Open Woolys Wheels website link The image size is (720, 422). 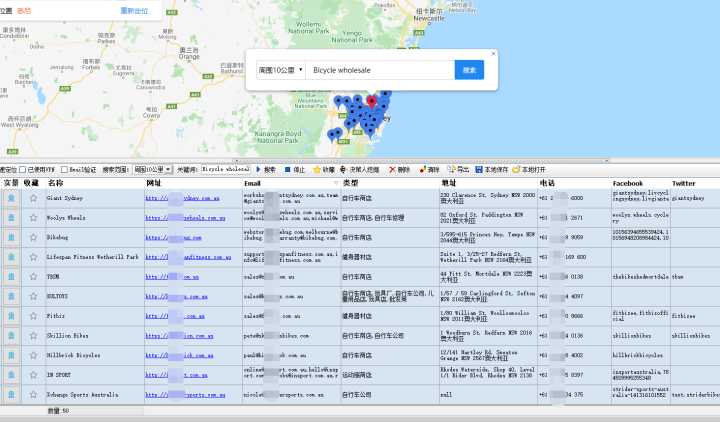[185, 218]
